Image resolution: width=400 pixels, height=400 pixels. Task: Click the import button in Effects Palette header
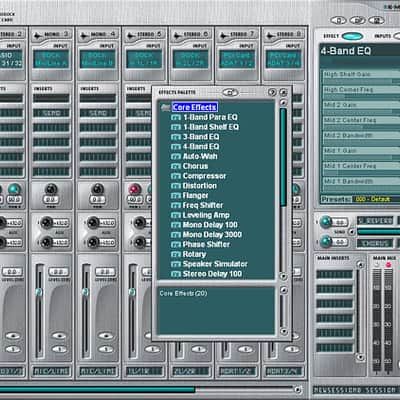click(230, 92)
